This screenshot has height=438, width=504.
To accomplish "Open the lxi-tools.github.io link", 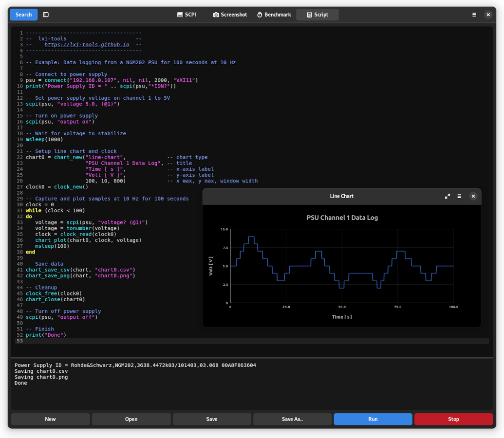I will pos(87,44).
